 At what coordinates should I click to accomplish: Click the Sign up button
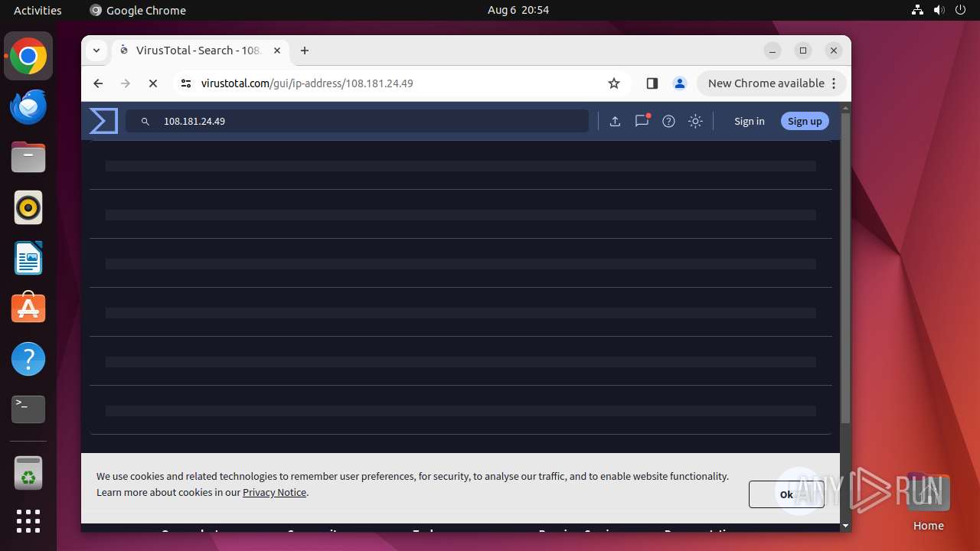point(805,121)
